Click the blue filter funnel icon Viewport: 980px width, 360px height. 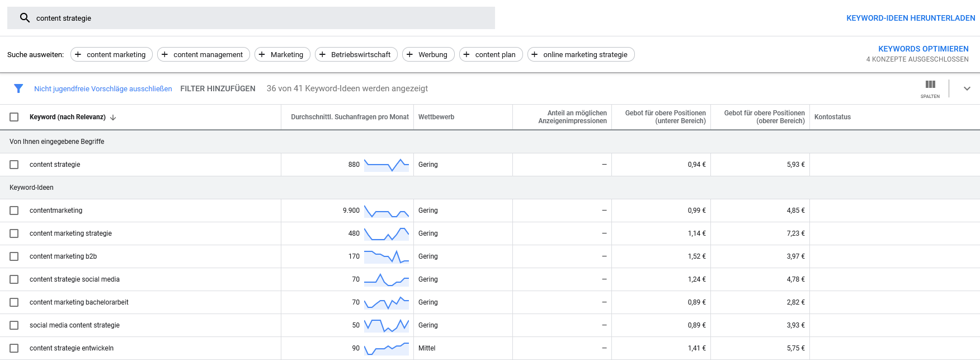point(18,88)
